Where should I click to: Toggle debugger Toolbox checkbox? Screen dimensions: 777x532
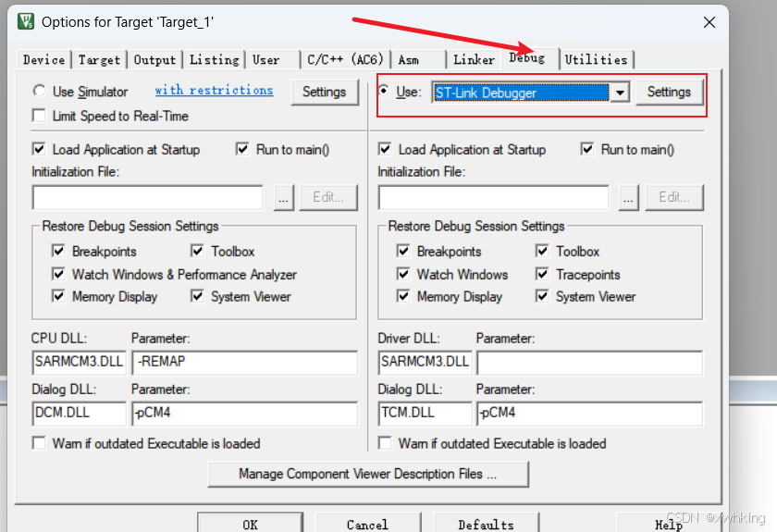pos(542,251)
